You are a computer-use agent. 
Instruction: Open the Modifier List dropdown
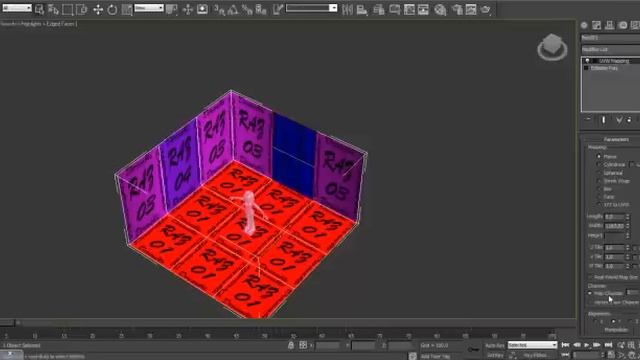tap(611, 49)
